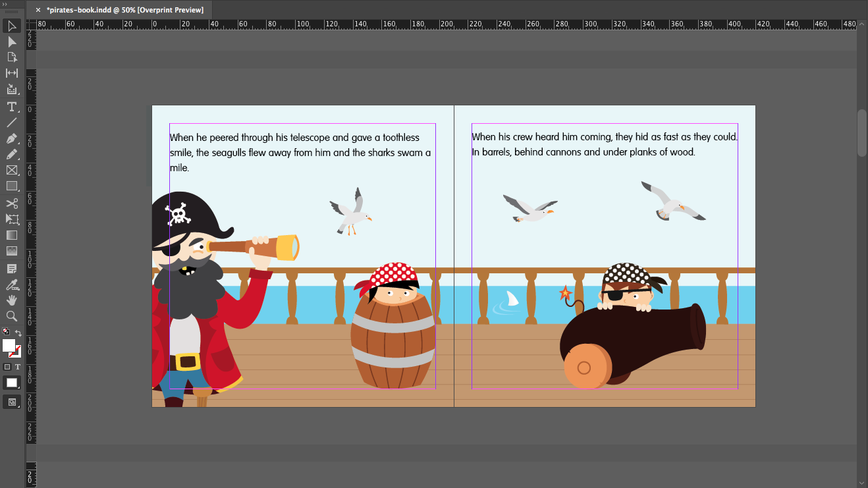Switch the screen mode

tap(11, 402)
